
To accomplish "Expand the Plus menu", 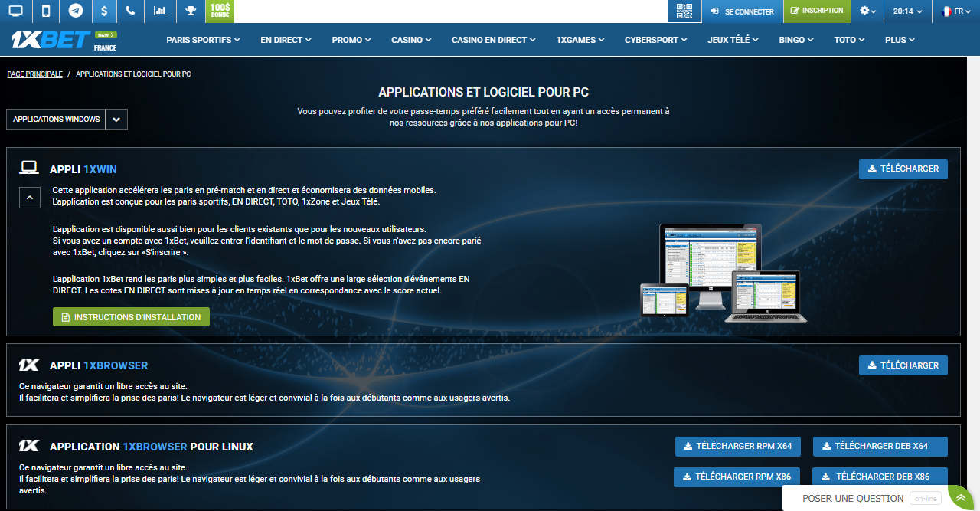I will (x=900, y=40).
